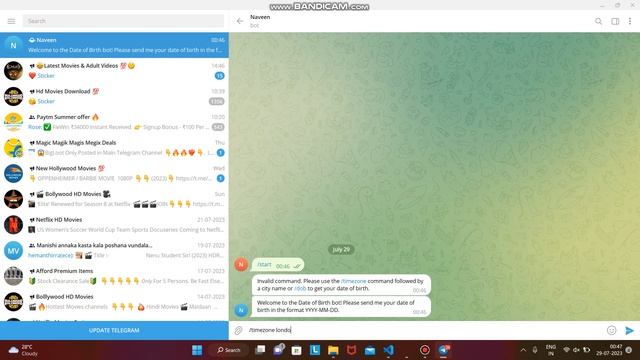Click the chat list Search field
This screenshot has height=360, width=640.
tap(123, 21)
